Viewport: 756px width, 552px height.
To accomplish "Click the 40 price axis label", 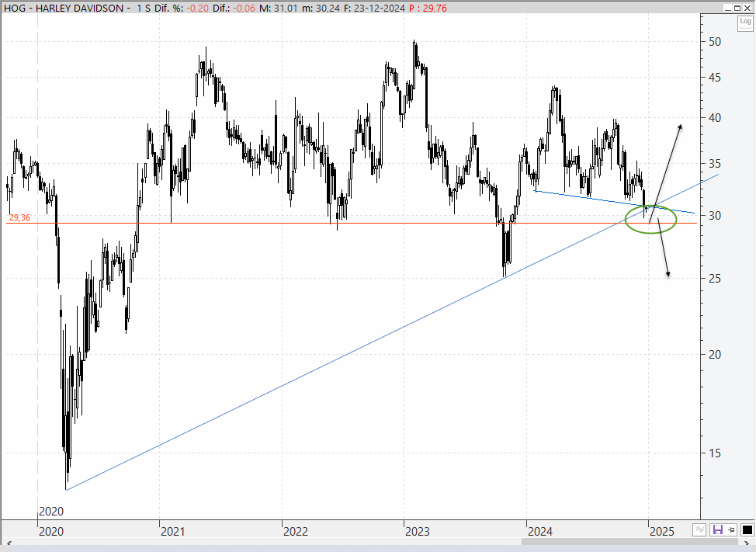I will click(715, 118).
